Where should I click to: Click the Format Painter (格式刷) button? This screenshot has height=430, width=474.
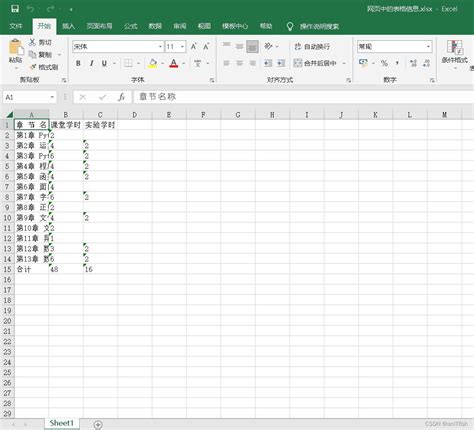pyautogui.click(x=44, y=67)
